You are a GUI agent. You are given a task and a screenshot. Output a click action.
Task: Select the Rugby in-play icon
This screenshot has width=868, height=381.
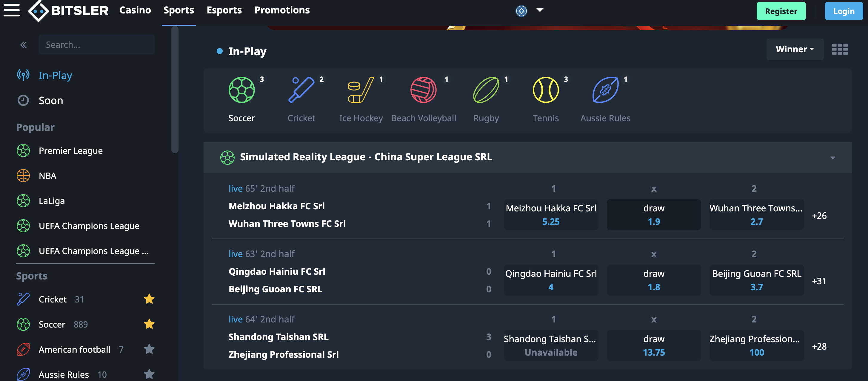point(486,90)
